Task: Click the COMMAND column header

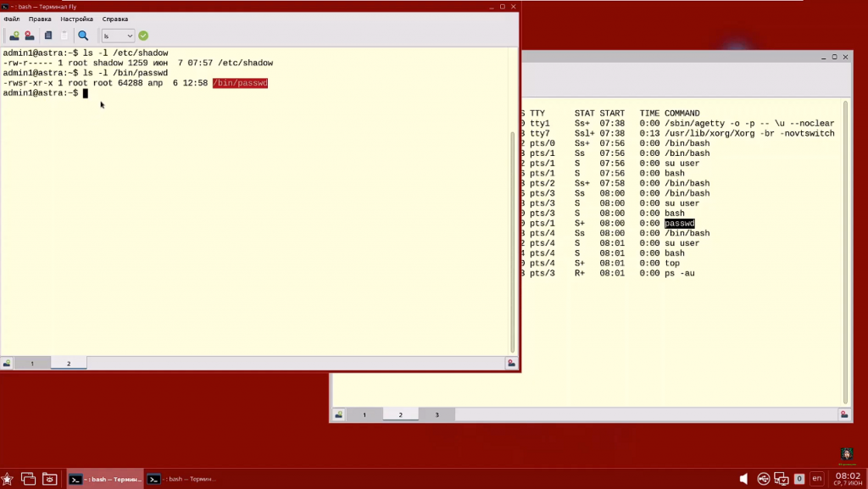Action: coord(682,114)
